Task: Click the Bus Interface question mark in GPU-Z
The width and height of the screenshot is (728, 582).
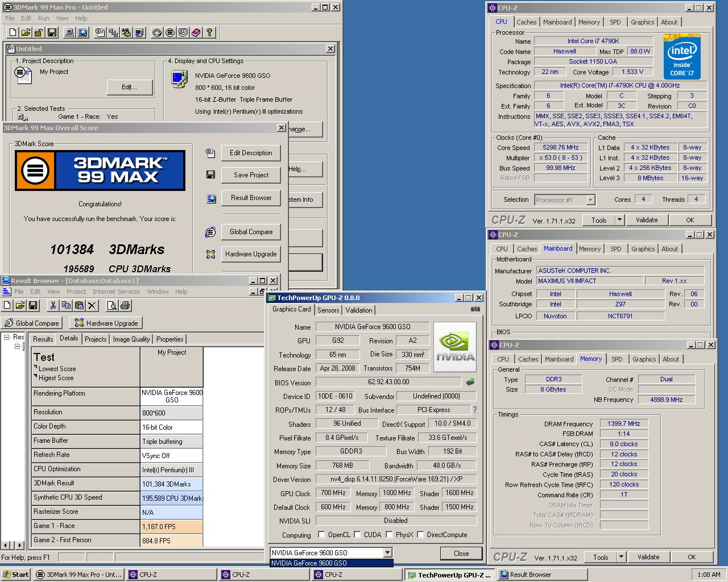Action: tap(475, 410)
